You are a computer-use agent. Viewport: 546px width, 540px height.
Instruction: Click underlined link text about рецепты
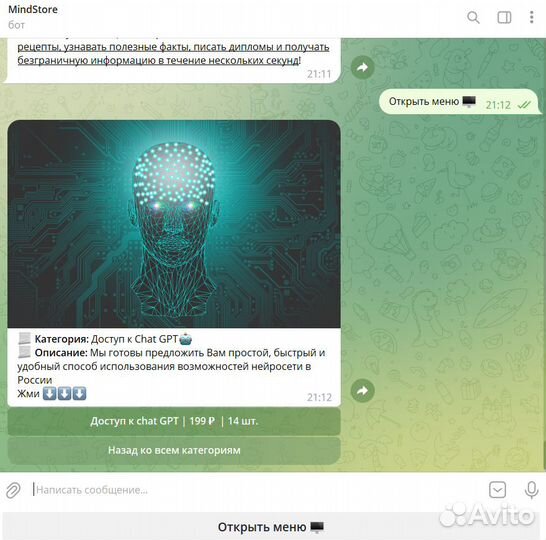(173, 47)
